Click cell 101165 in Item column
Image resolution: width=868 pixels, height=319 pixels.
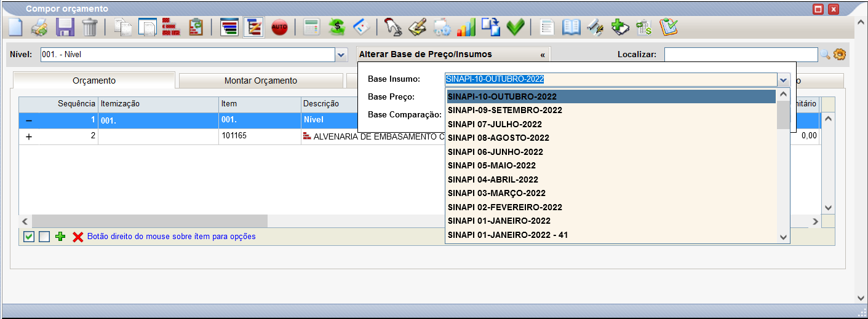tap(260, 136)
